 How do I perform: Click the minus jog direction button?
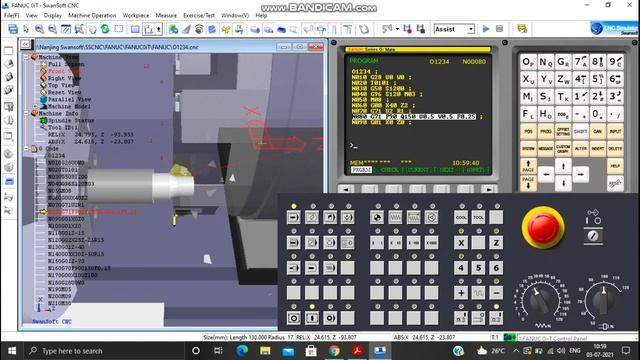click(496, 293)
